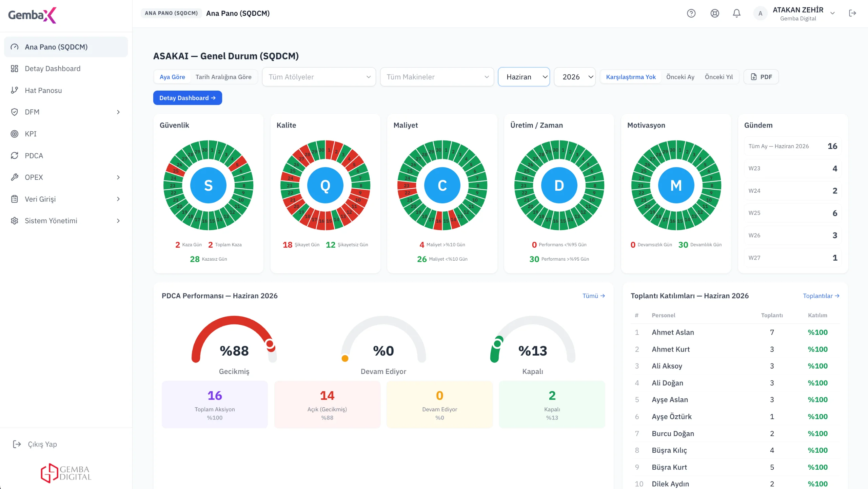Open the help question mark icon
The image size is (868, 489).
point(691,13)
